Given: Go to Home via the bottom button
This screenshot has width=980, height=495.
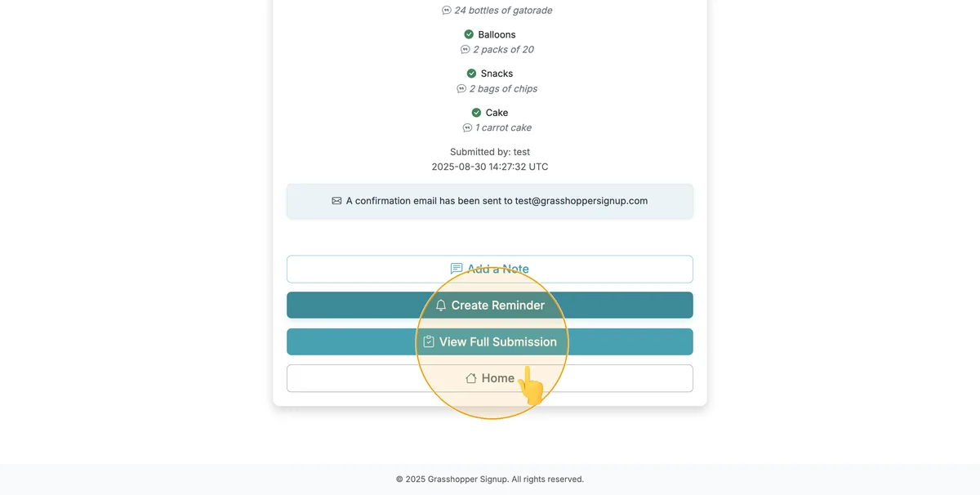Looking at the screenshot, I should tap(490, 378).
